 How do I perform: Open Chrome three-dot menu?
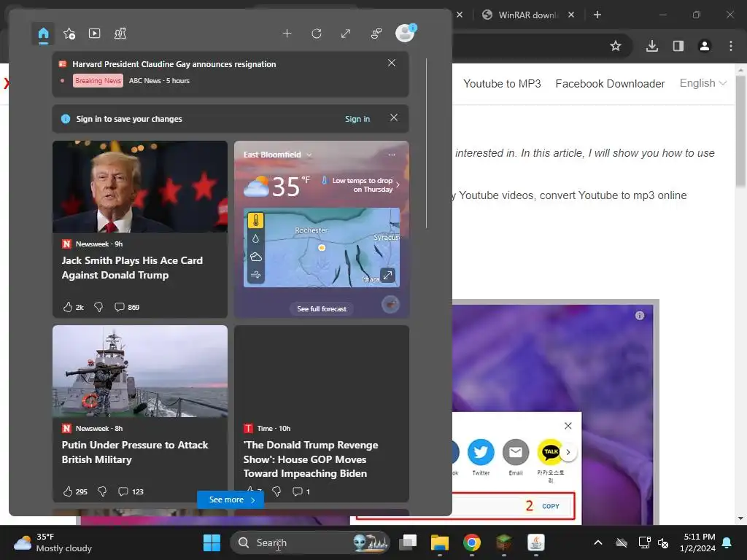[x=731, y=46]
